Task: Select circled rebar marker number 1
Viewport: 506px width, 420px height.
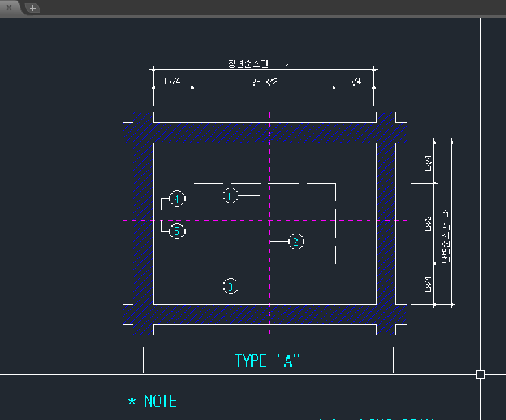Action: tap(231, 196)
